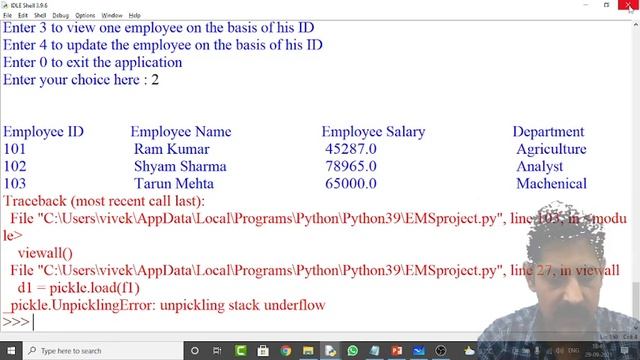640x360 pixels.
Task: Click the weather icon in the taskbar
Action: click(x=469, y=351)
